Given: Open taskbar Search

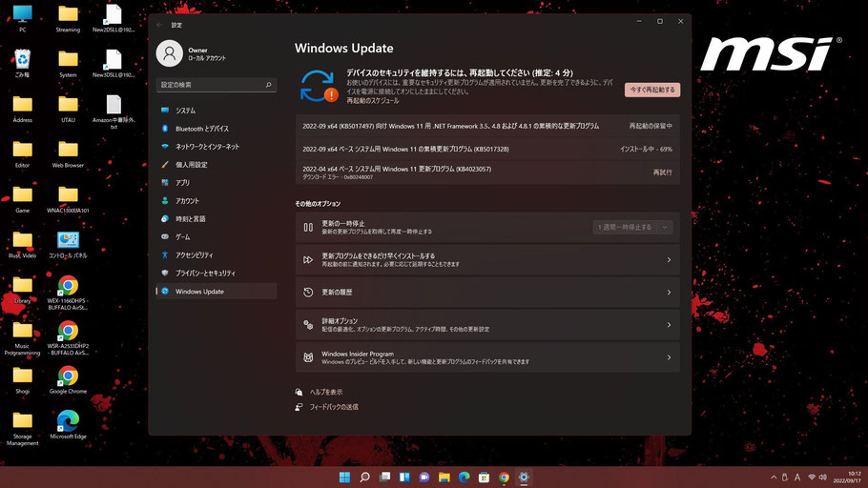Looking at the screenshot, I should [x=364, y=477].
